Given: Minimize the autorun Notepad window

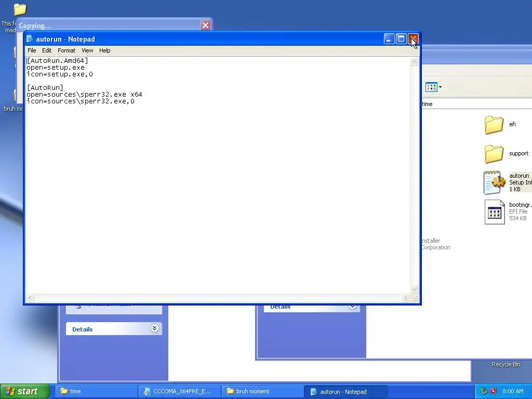Looking at the screenshot, I should 389,39.
